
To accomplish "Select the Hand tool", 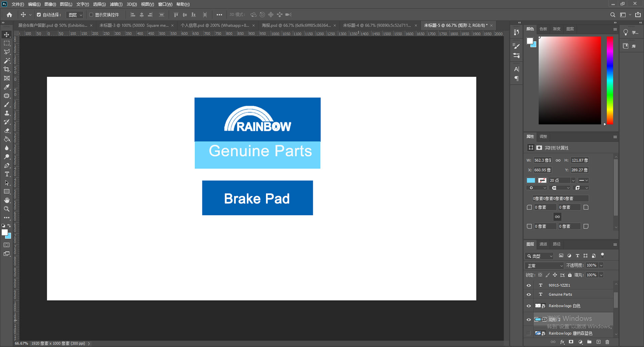I will [x=7, y=200].
